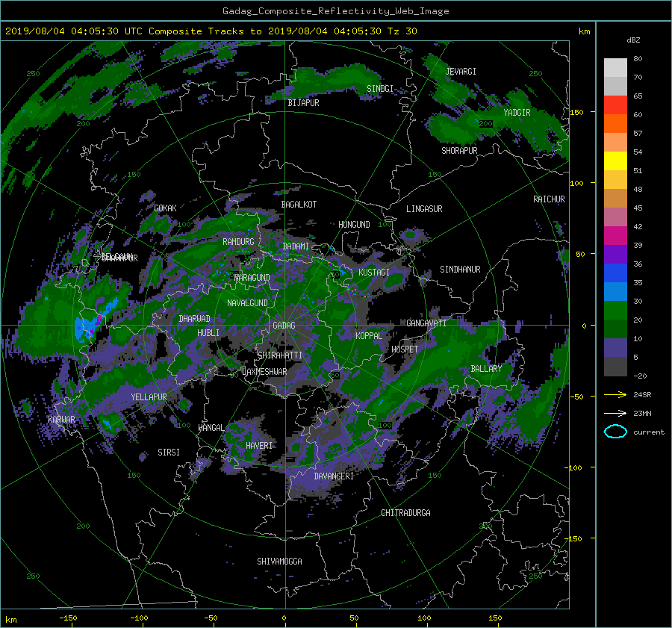Screen dimensions: 672x628
Task: Pick the yellow 54-51 dBZ legend swatch
Action: (615, 161)
